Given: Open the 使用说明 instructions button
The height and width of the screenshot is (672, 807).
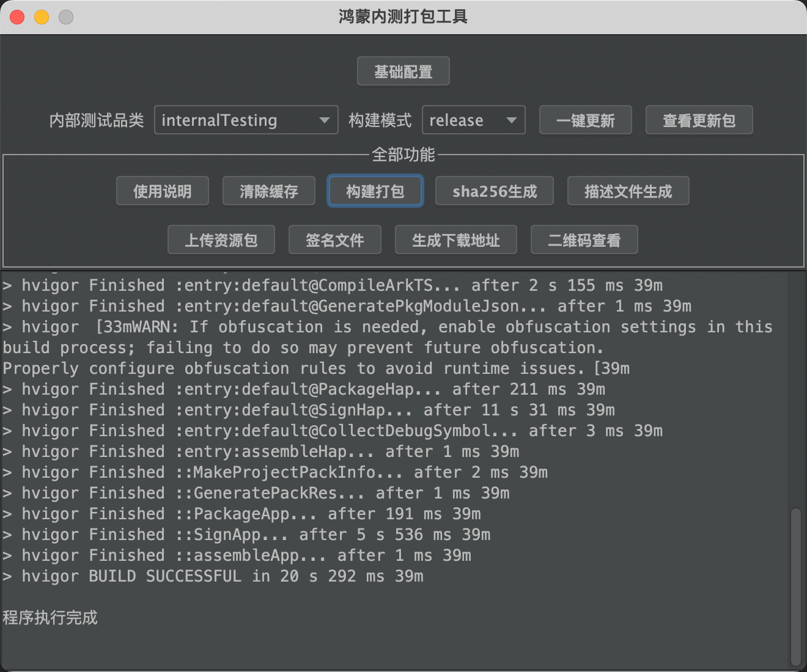Looking at the screenshot, I should [x=163, y=191].
